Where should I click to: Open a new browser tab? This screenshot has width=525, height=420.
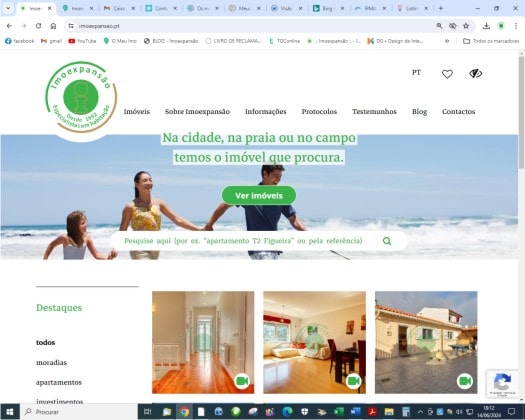pyautogui.click(x=441, y=8)
